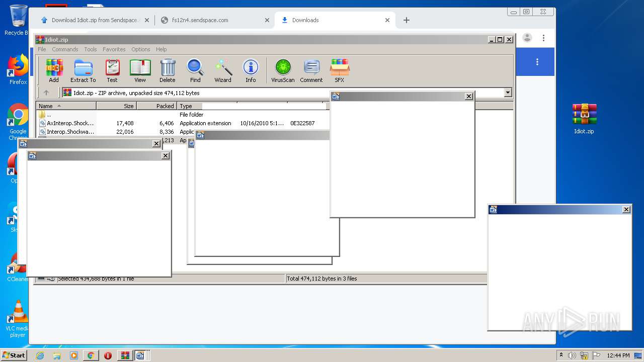This screenshot has width=644, height=362.
Task: Sort files by Type column header
Action: pos(190,106)
